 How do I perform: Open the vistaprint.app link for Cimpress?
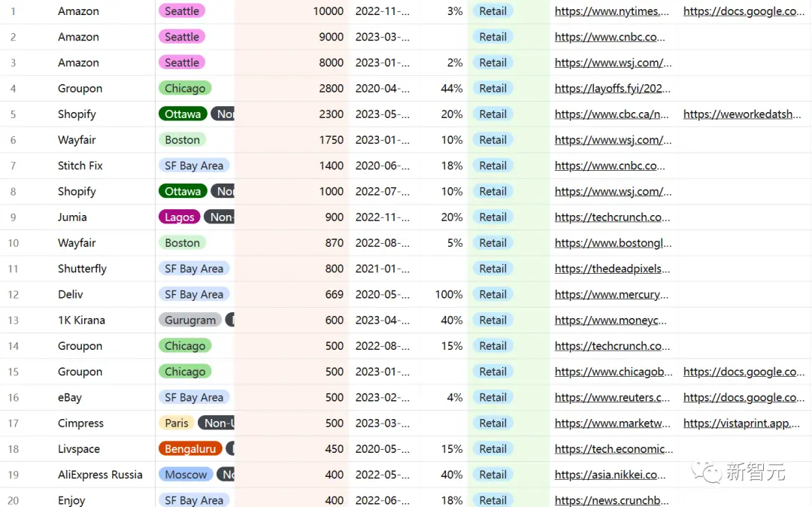741,423
